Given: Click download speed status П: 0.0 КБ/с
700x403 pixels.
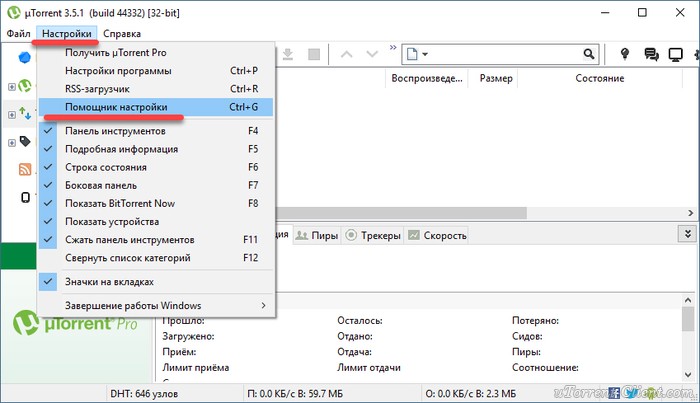Looking at the screenshot, I should tap(296, 394).
